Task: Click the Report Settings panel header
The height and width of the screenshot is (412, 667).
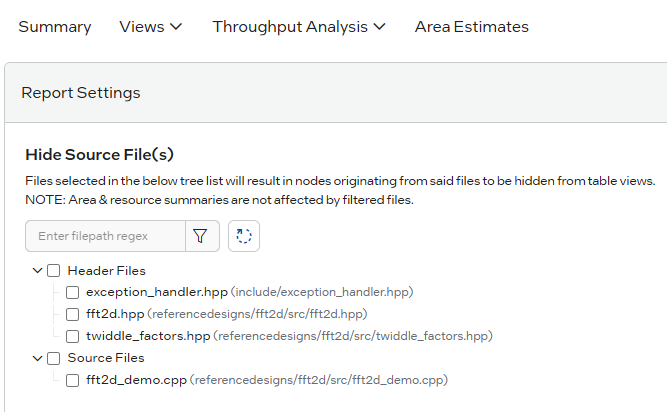Action: pyautogui.click(x=81, y=93)
